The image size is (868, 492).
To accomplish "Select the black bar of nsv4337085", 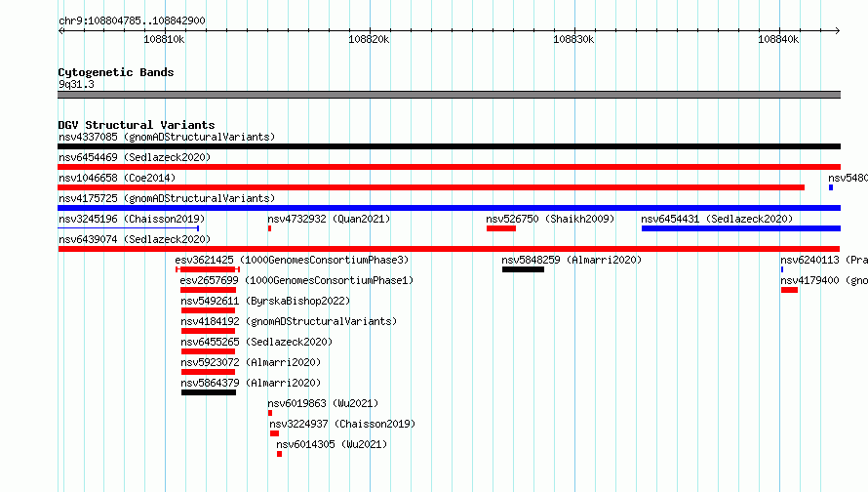I will 449,146.
